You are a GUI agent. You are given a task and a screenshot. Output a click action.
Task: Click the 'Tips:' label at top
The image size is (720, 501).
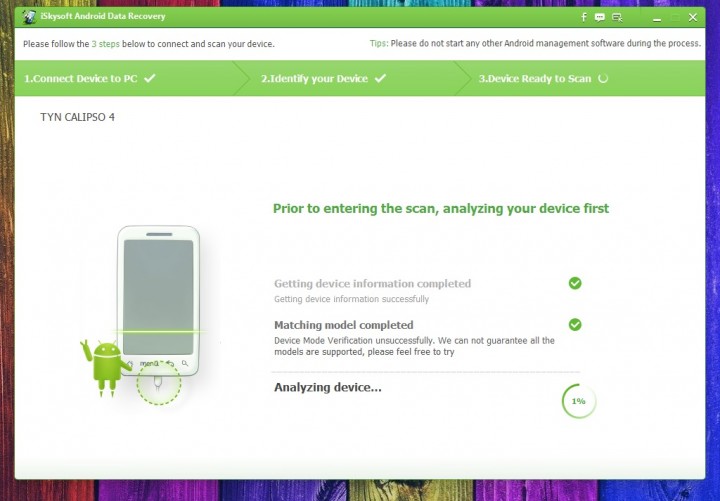379,44
